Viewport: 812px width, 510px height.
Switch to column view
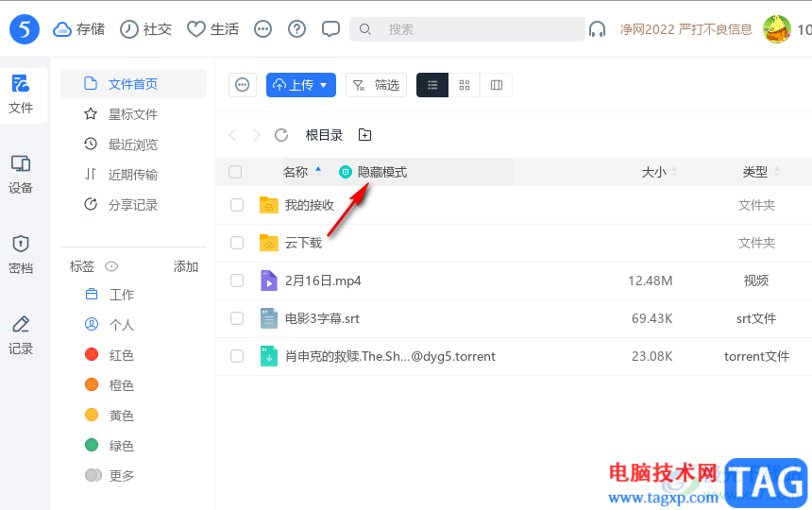click(496, 85)
